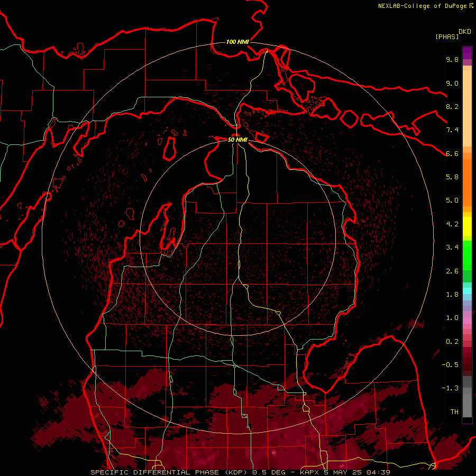Pick the gray band at the scale bottom
This screenshot has height=476, width=476.
(467, 405)
